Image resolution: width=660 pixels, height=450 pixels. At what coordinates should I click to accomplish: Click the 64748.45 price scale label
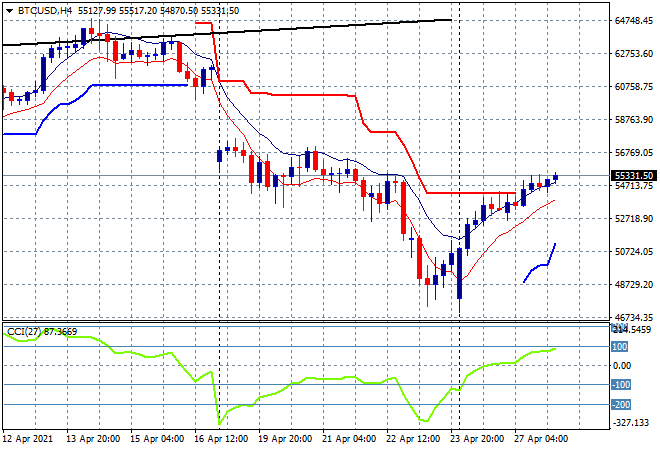(x=633, y=20)
